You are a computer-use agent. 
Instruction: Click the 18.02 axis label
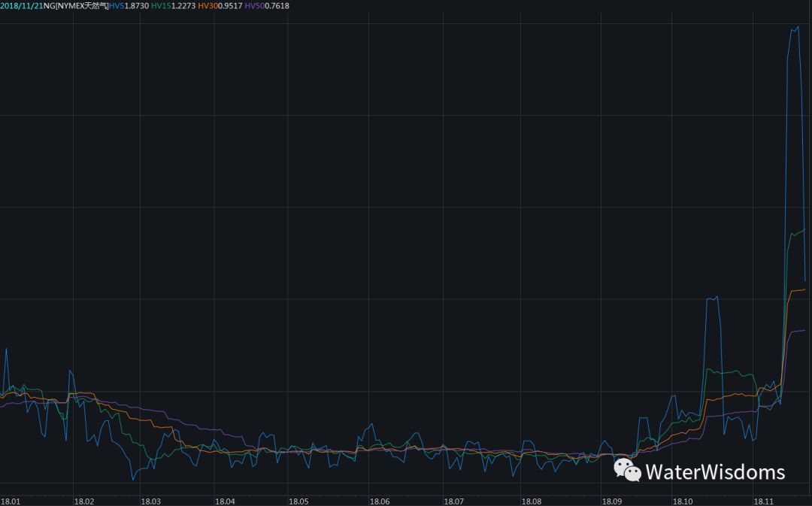pyautogui.click(x=84, y=501)
